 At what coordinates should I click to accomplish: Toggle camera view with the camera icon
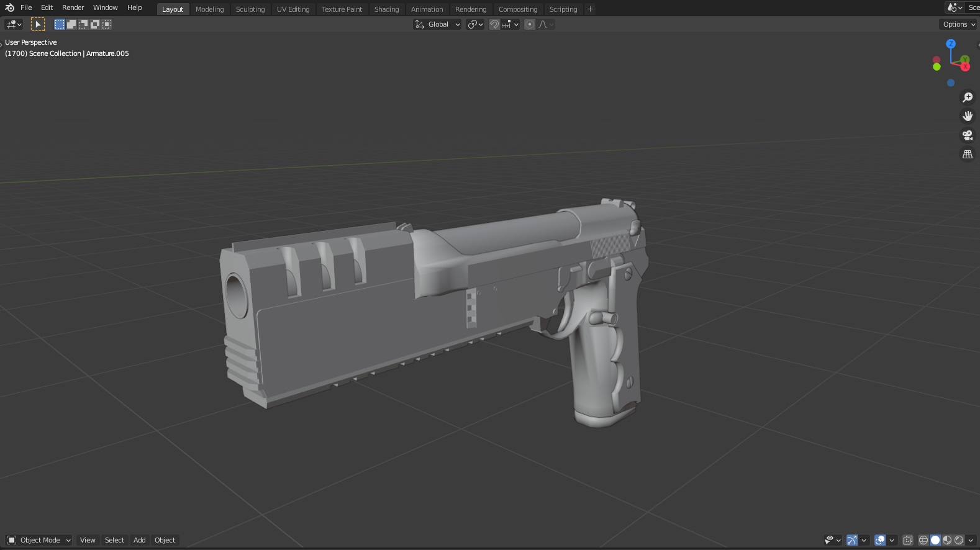pyautogui.click(x=967, y=135)
